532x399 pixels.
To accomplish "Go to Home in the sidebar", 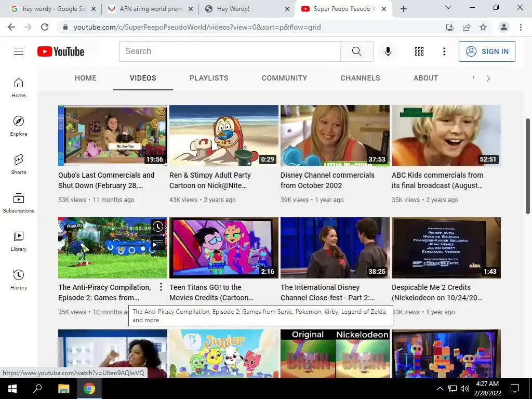I will point(19,88).
